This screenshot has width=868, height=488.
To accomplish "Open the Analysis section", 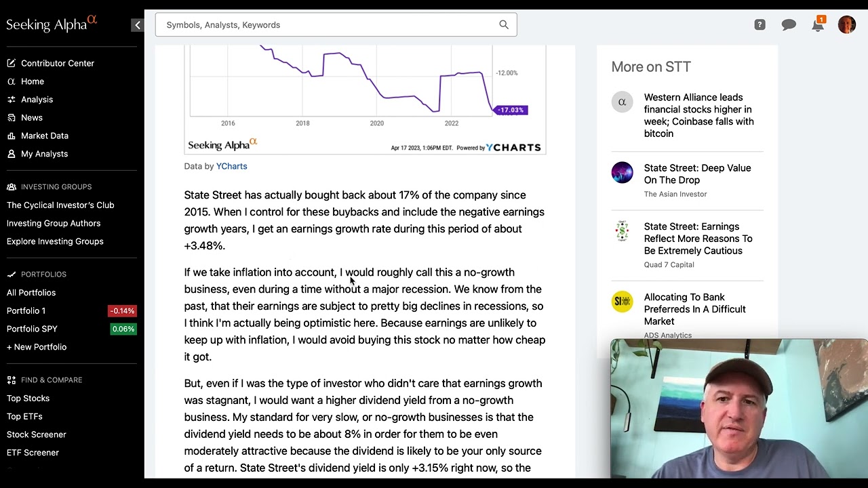I will pos(37,100).
